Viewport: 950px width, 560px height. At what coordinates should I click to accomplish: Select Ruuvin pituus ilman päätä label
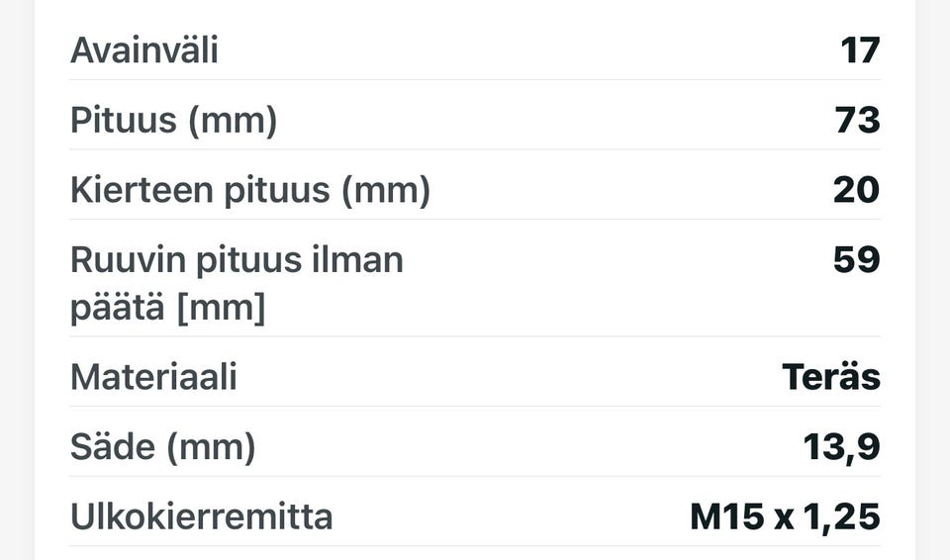tap(237, 283)
